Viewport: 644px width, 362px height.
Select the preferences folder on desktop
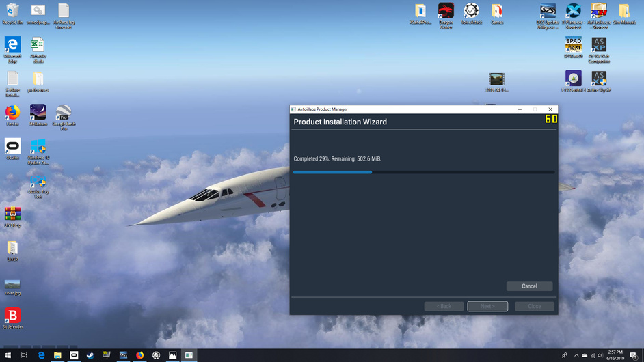38,82
